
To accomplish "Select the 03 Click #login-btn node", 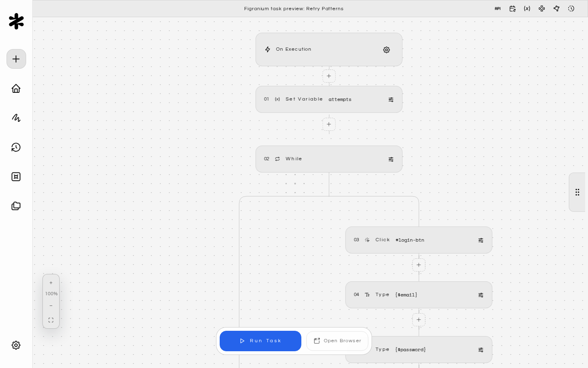I will [419, 240].
